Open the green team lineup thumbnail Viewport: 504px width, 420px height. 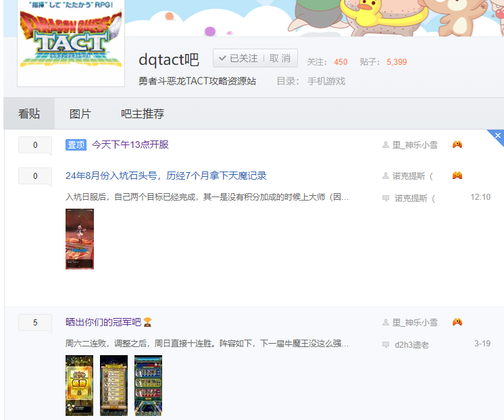148,386
